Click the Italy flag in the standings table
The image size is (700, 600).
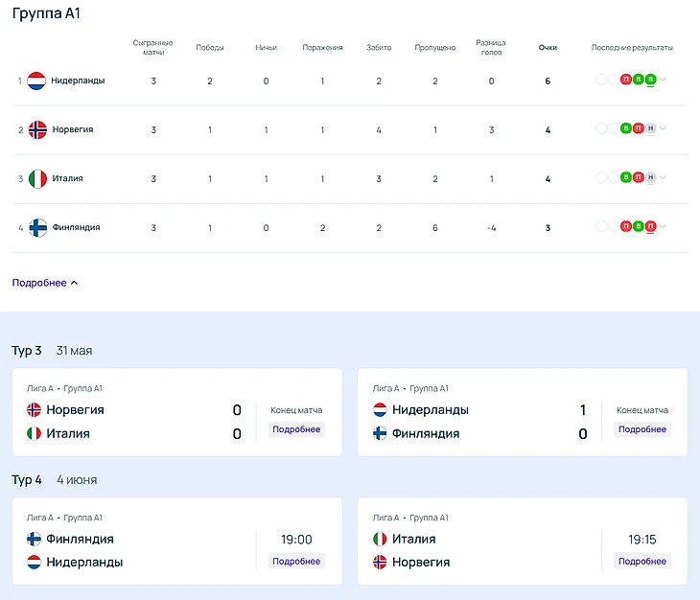coord(37,178)
